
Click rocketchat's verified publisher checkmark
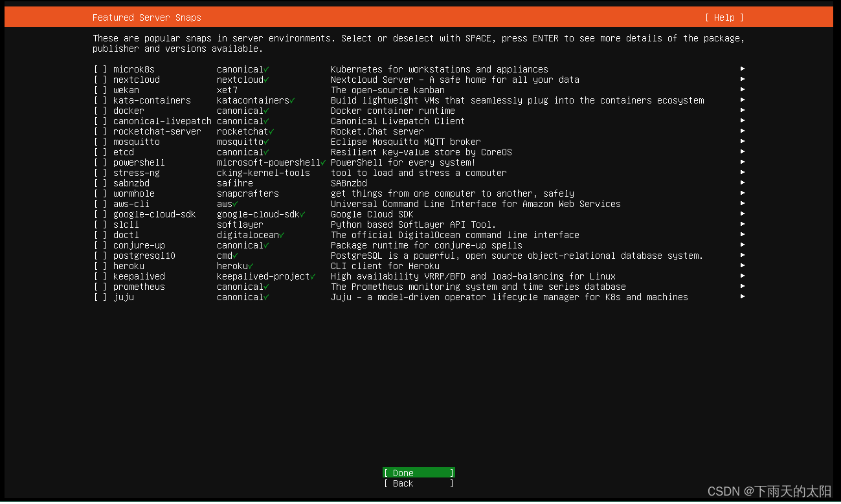(272, 131)
